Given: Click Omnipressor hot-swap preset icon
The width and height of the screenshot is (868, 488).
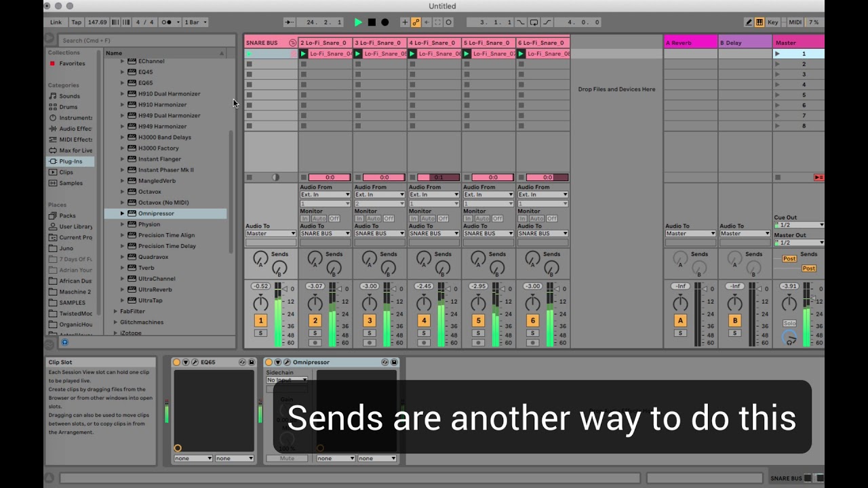Looking at the screenshot, I should coord(384,363).
